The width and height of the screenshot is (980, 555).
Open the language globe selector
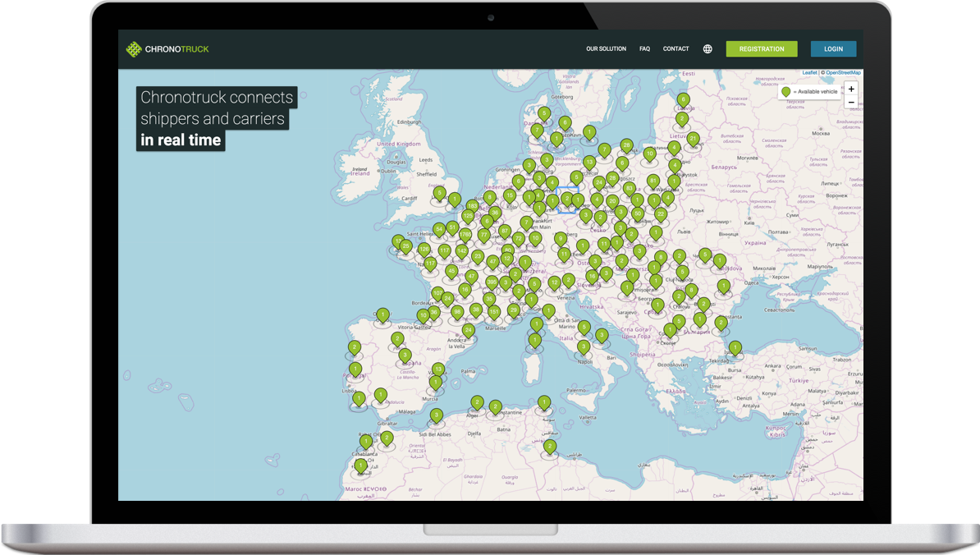tap(708, 49)
